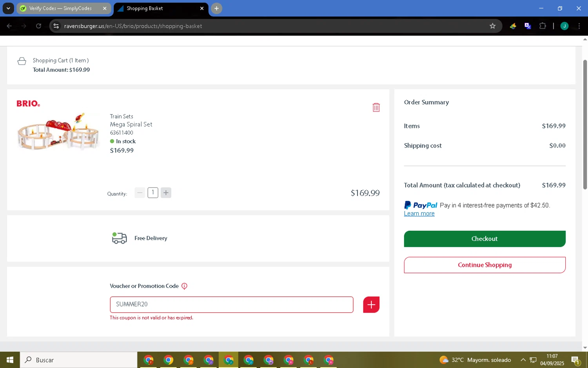Viewport: 588px width, 368px height.
Task: Click the product number 63611400
Action: [x=122, y=133]
